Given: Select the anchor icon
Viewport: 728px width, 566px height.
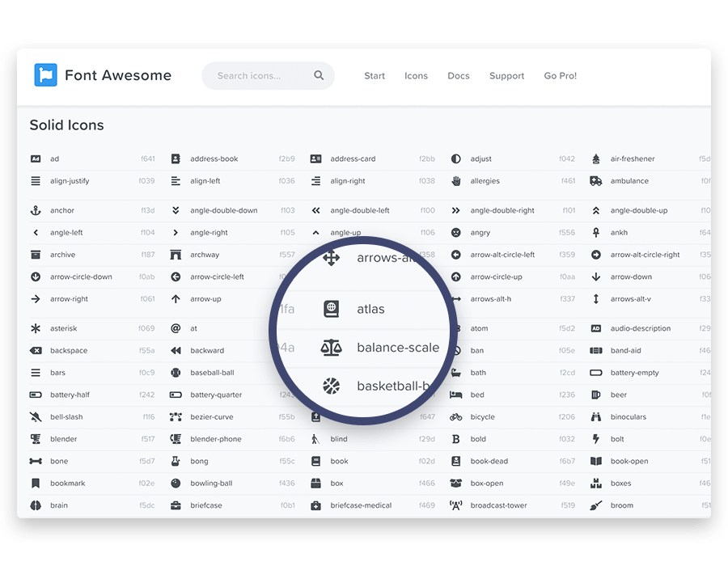Looking at the screenshot, I should click(x=36, y=210).
